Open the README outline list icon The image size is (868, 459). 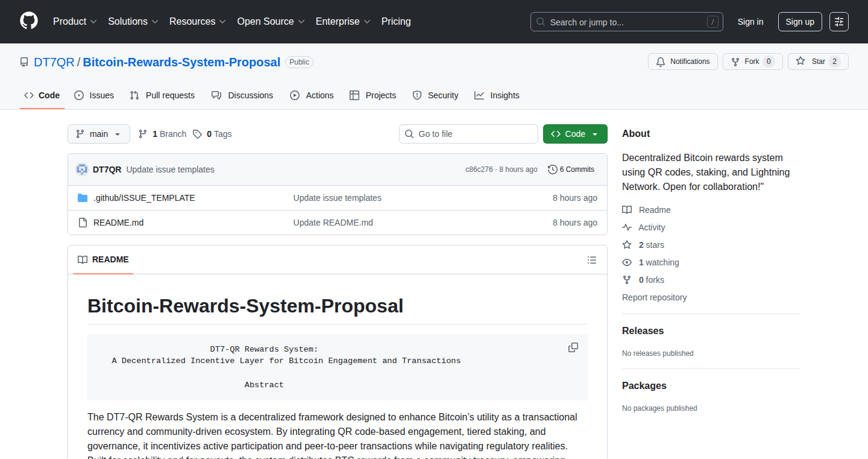pyautogui.click(x=592, y=260)
